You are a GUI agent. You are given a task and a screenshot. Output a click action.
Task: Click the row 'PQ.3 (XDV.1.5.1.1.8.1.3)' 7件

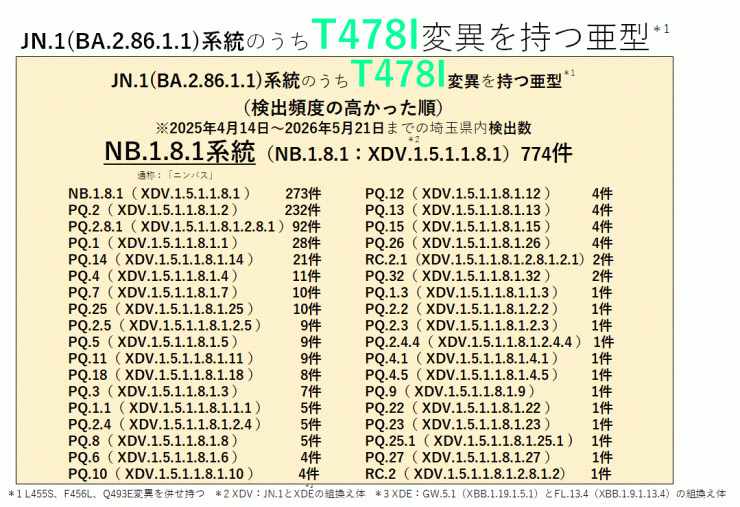pos(194,391)
